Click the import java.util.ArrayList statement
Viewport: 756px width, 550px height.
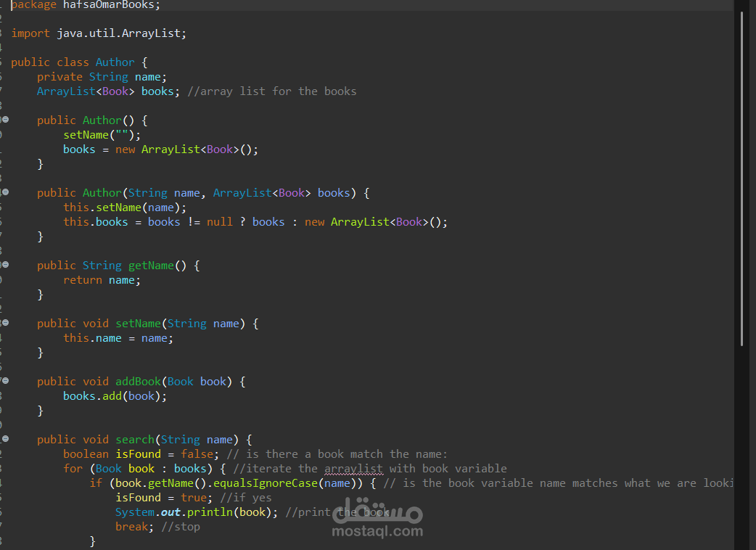tap(99, 33)
